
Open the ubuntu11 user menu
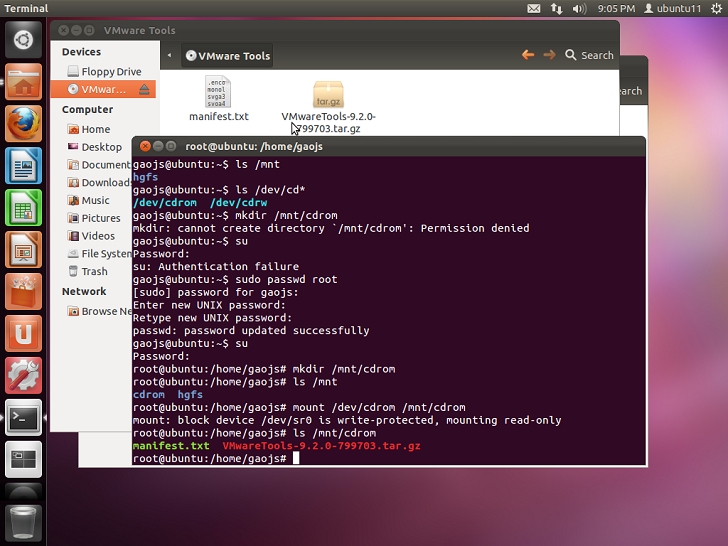click(x=673, y=8)
